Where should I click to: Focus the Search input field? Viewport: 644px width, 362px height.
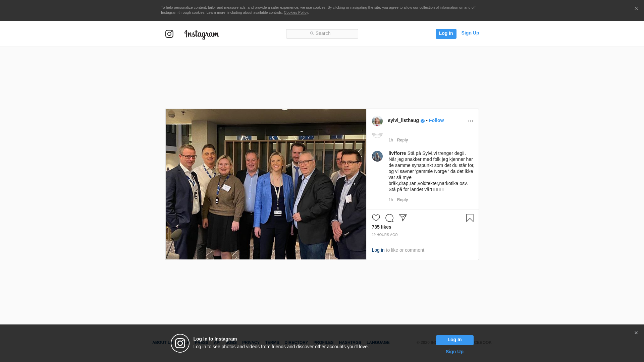click(322, 34)
